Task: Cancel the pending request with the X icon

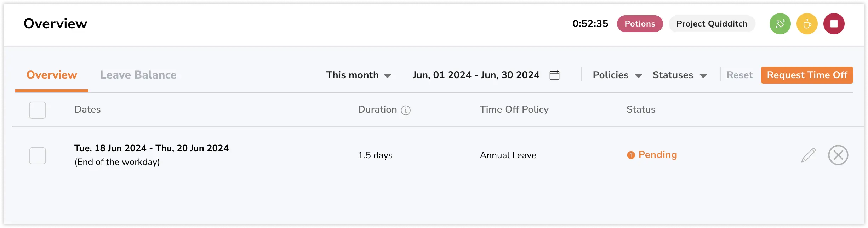Action: (x=838, y=155)
